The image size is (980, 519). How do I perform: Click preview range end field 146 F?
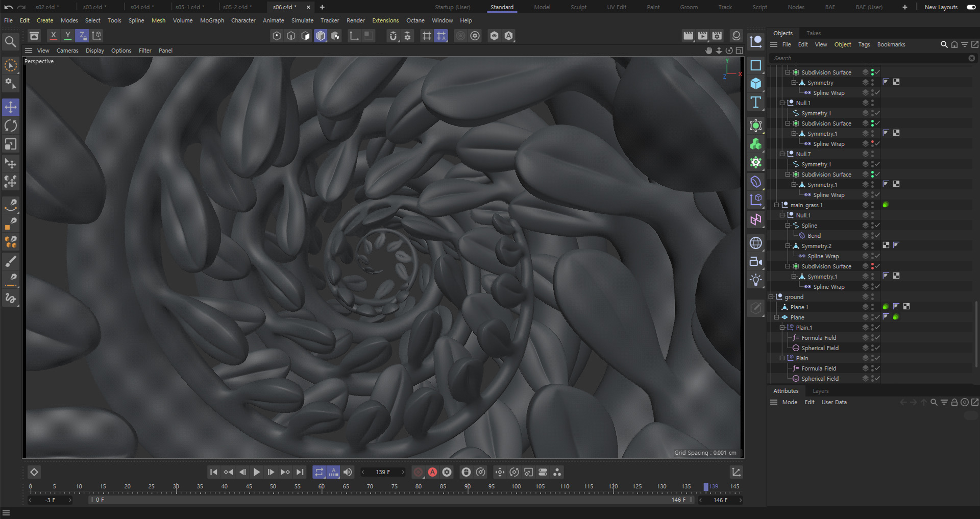pos(720,500)
